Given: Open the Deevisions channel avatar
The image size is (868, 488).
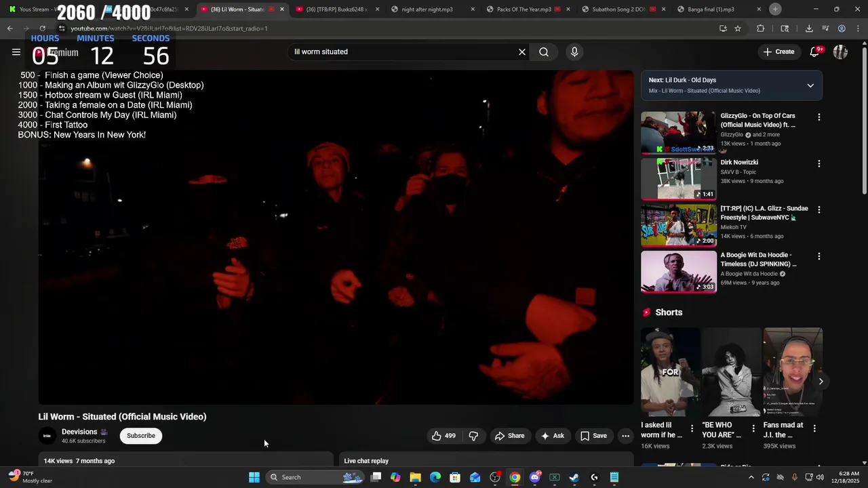Looking at the screenshot, I should coord(47,436).
